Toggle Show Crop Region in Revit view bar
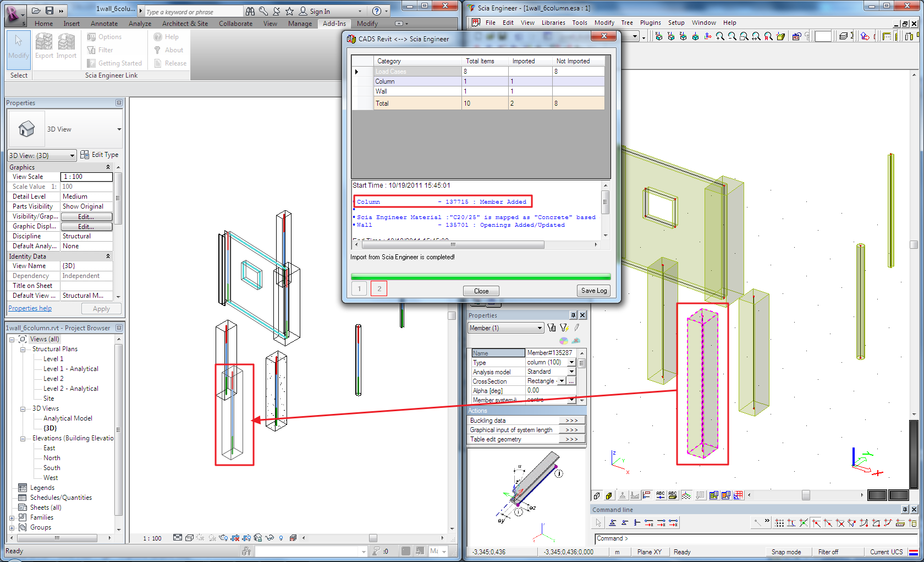 246,538
